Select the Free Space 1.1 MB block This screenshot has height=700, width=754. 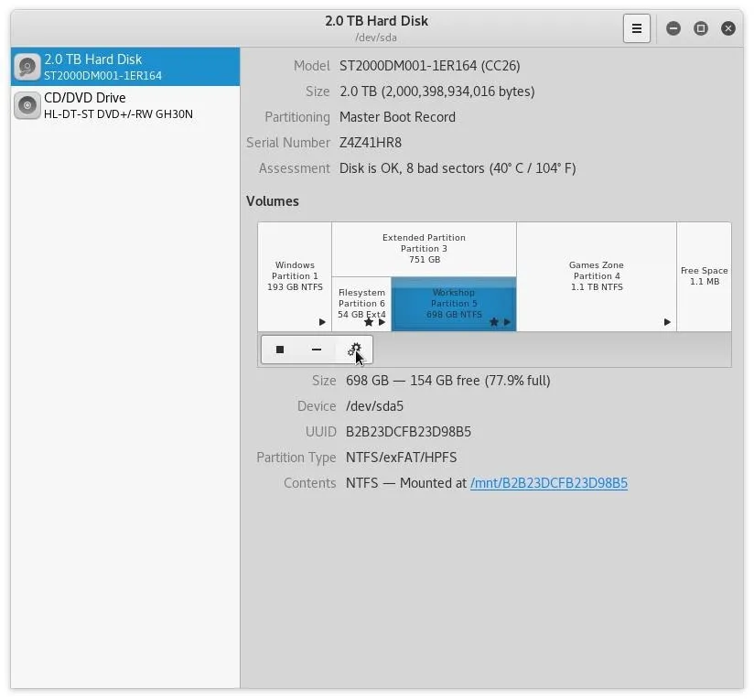(x=704, y=276)
